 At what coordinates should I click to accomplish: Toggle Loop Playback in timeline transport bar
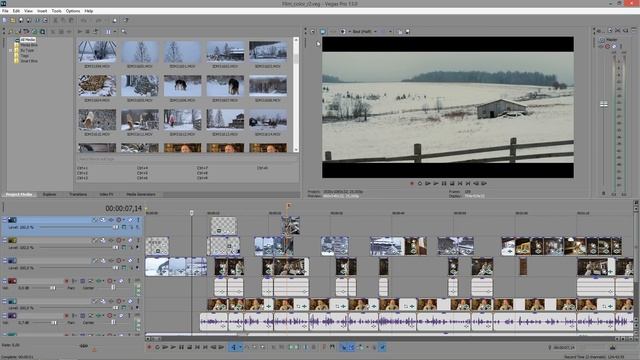point(157,347)
